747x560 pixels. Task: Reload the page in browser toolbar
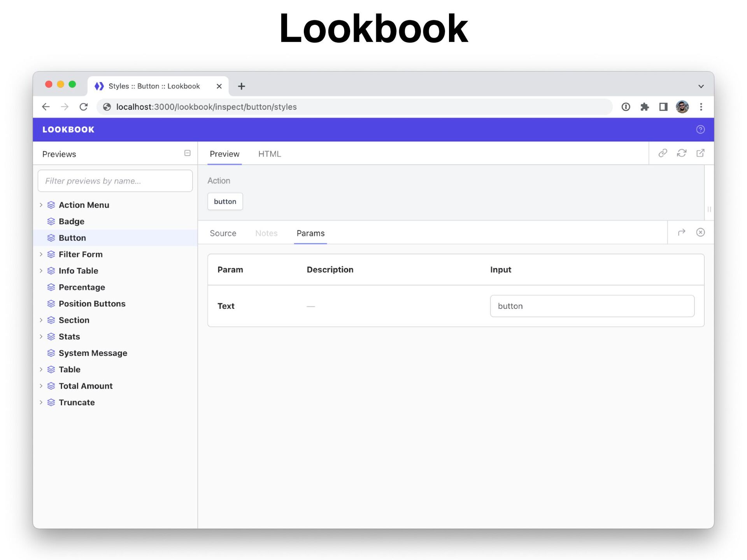point(83,107)
